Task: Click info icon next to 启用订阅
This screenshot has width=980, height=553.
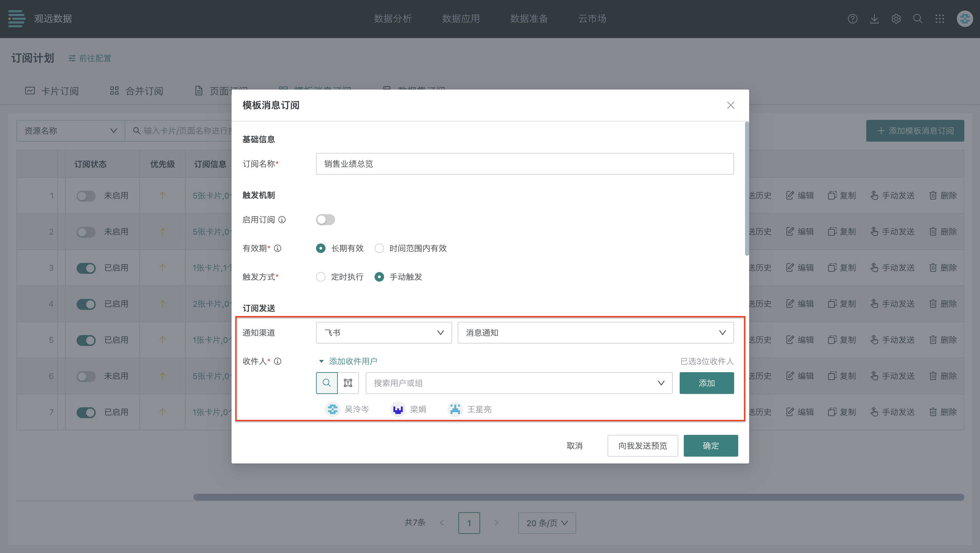Action: point(282,220)
